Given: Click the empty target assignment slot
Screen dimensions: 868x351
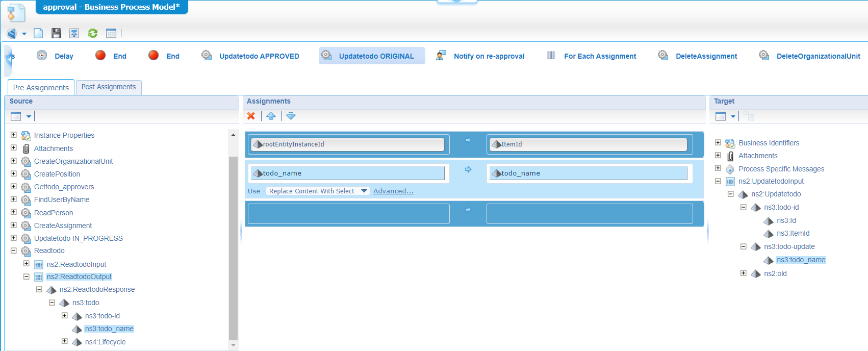Looking at the screenshot, I should click(x=590, y=214).
